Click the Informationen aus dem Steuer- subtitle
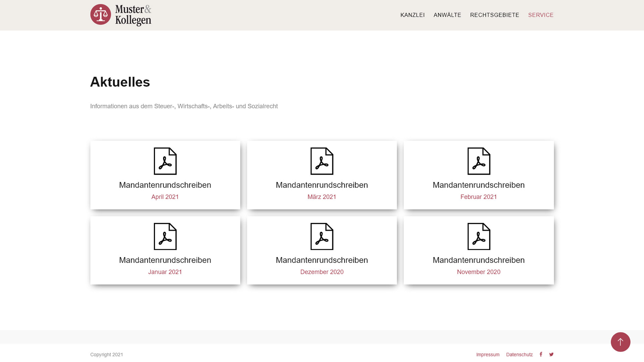The height and width of the screenshot is (362, 644). [184, 106]
